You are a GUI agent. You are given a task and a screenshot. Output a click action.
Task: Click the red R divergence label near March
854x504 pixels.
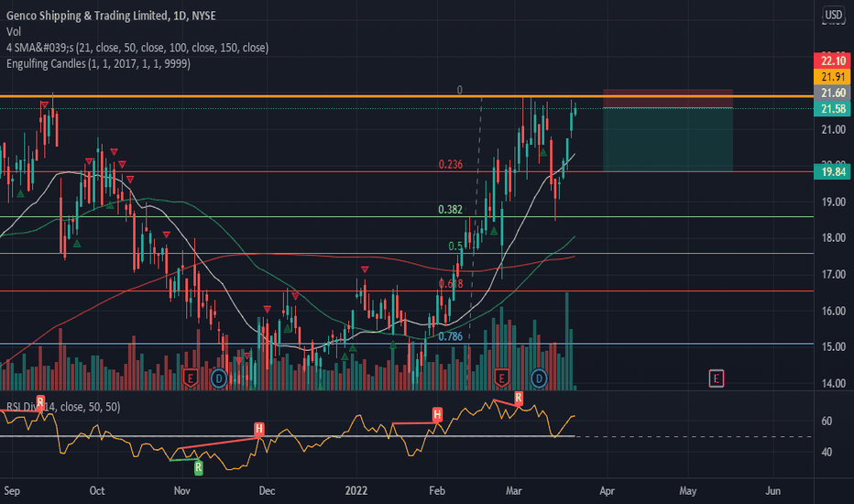click(519, 398)
